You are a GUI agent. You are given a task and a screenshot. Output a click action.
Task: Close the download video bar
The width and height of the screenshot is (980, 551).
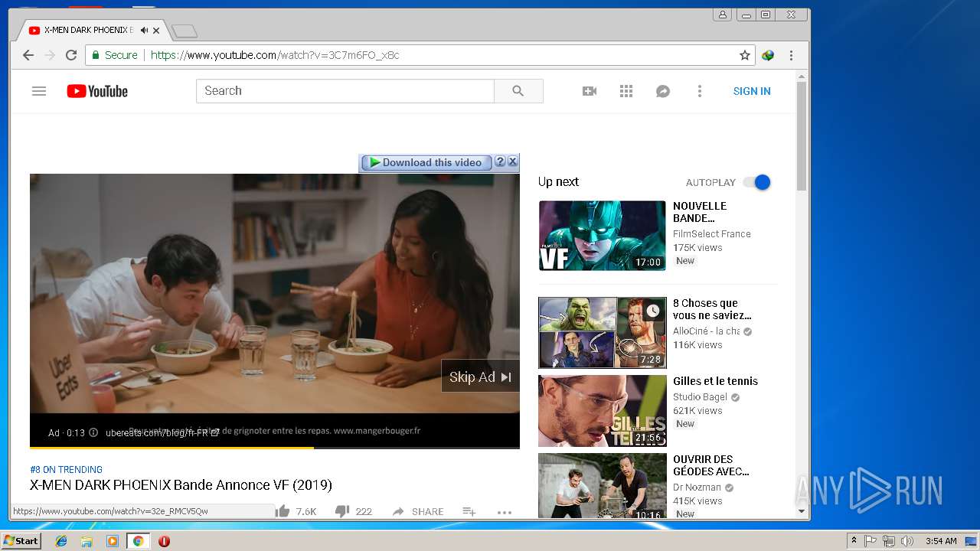pos(513,161)
